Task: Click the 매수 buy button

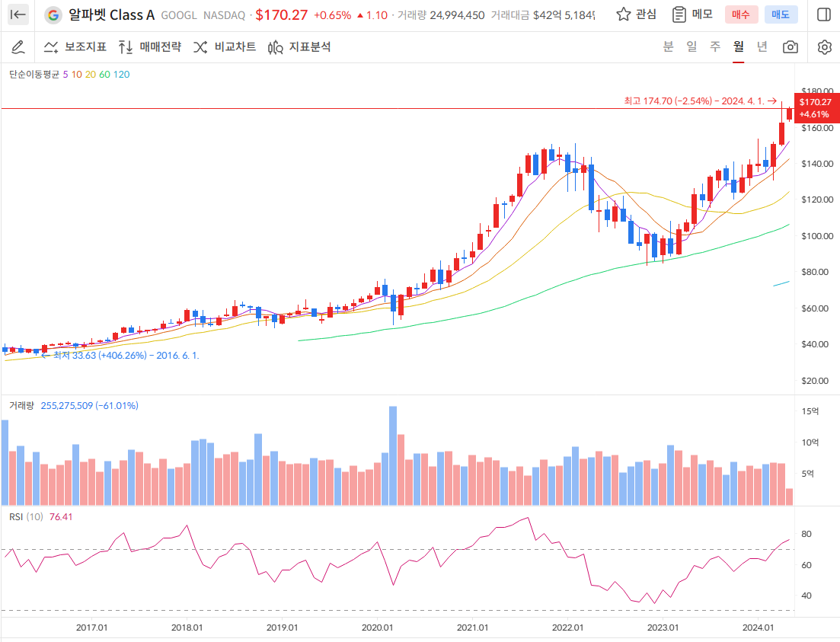Action: pyautogui.click(x=742, y=14)
